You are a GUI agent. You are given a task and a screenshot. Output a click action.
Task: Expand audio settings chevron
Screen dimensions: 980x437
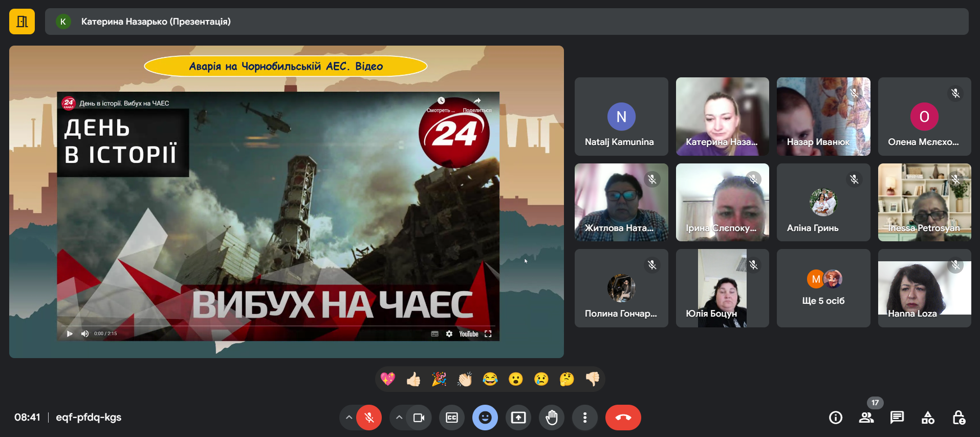(349, 418)
